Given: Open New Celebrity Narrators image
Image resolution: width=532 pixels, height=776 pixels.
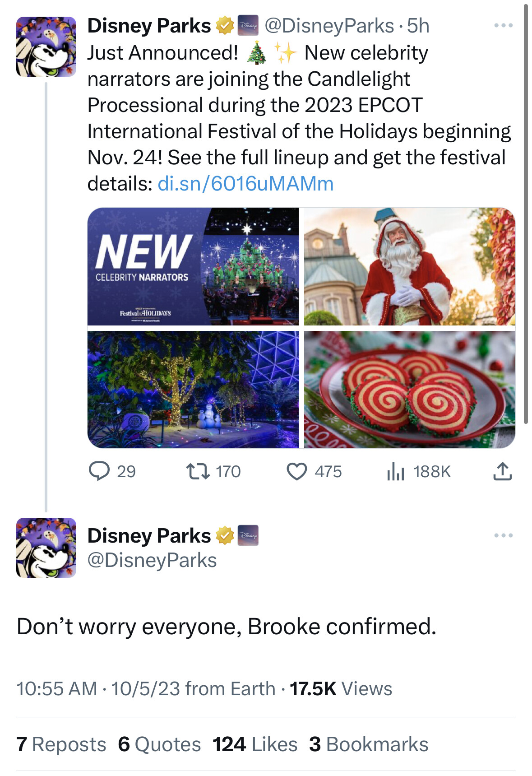Looking at the screenshot, I should coord(193,266).
